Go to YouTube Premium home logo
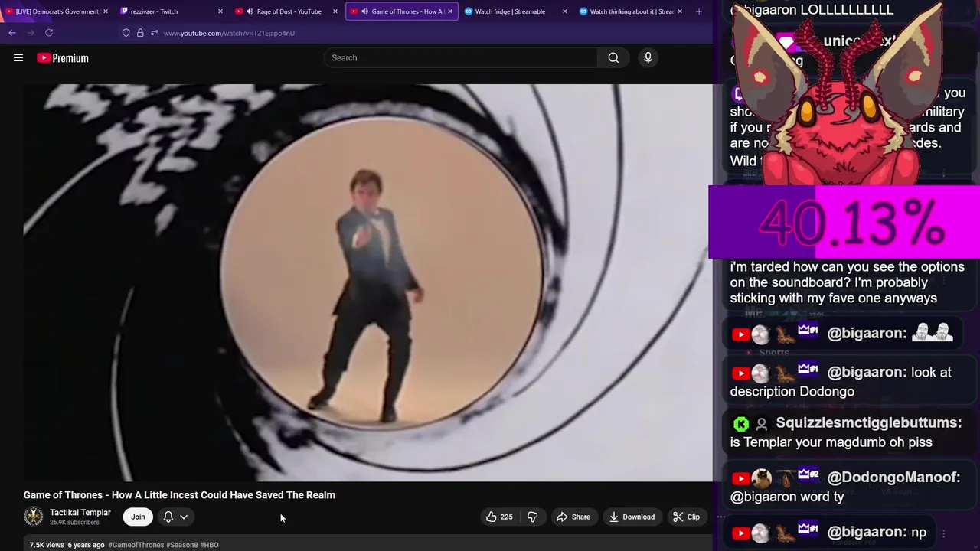Image resolution: width=980 pixels, height=551 pixels. pyautogui.click(x=63, y=58)
